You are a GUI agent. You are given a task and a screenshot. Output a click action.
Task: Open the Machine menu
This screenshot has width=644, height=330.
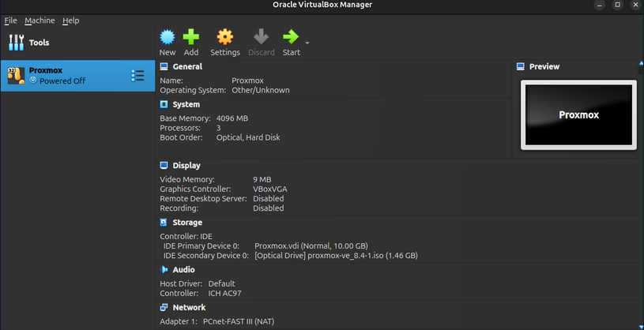click(40, 21)
